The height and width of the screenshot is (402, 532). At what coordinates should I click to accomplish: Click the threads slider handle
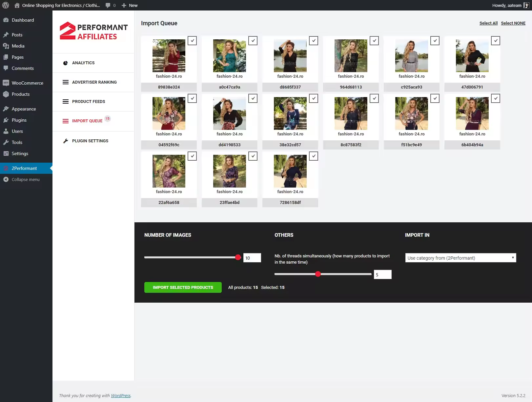[318, 274]
